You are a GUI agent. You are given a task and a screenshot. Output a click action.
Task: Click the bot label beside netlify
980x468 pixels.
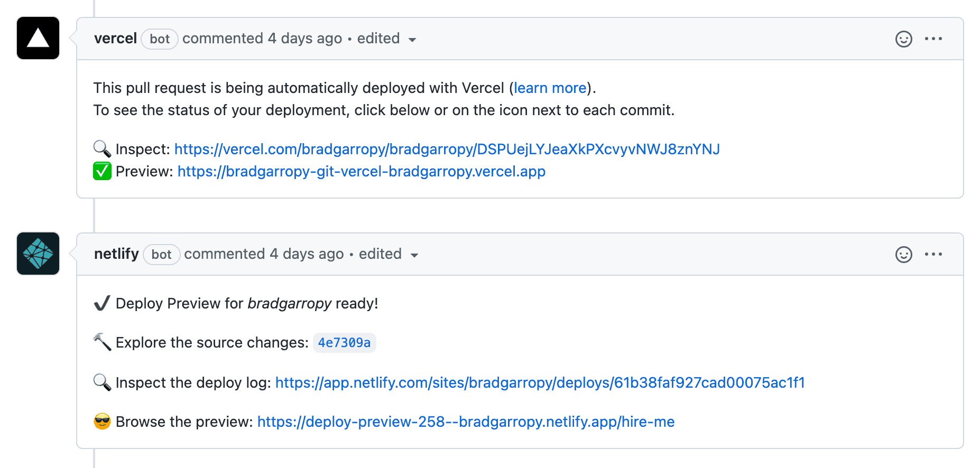(161, 255)
